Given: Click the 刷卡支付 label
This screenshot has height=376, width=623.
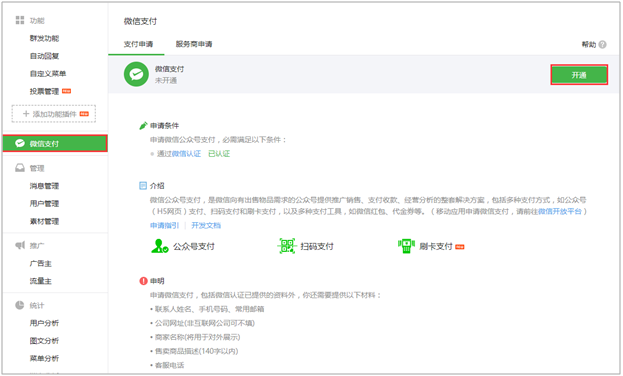Looking at the screenshot, I should [436, 246].
